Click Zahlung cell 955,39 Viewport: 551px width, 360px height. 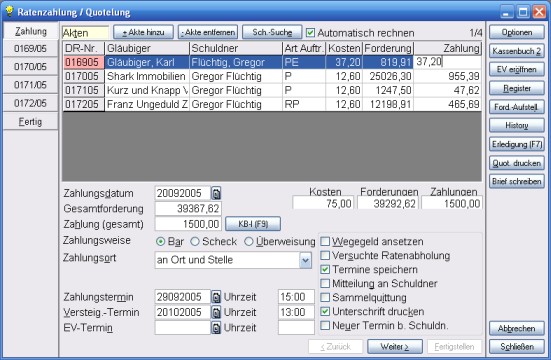447,76
